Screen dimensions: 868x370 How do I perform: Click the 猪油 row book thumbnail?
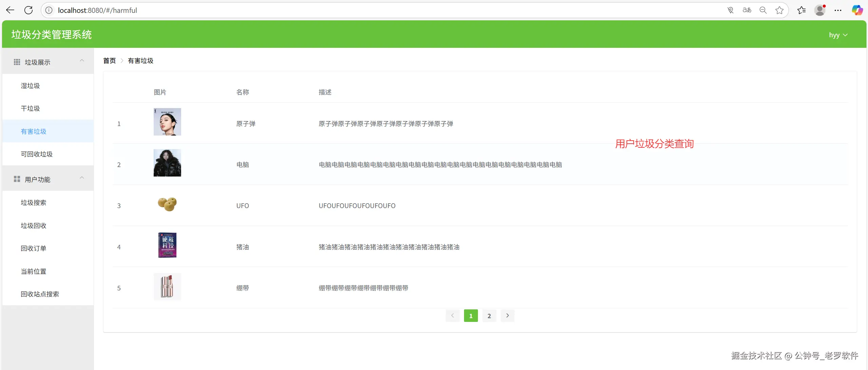[x=167, y=245]
